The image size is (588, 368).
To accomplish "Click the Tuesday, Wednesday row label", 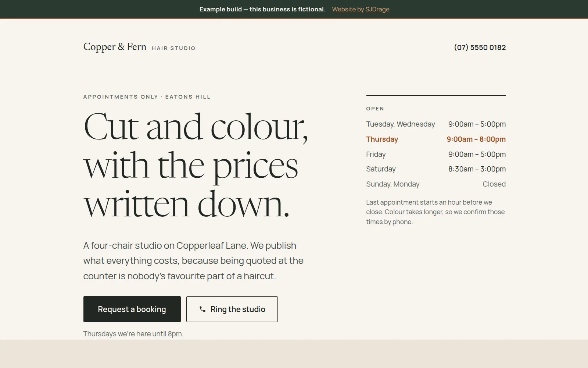I will pyautogui.click(x=401, y=124).
